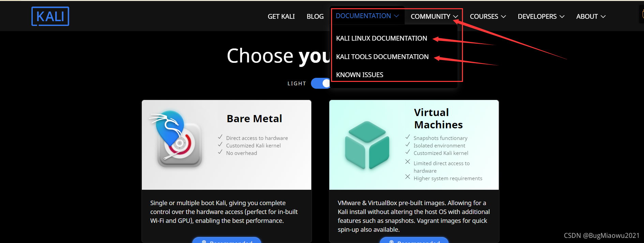Image resolution: width=644 pixels, height=243 pixels.
Task: Select KALI LINUX DOCUMENTATION
Action: tap(381, 38)
